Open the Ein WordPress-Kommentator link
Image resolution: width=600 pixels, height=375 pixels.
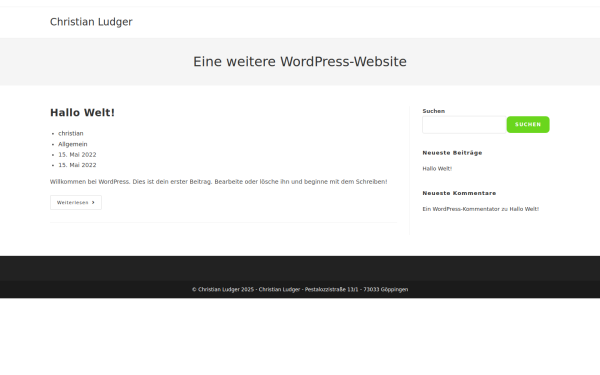tap(461, 209)
